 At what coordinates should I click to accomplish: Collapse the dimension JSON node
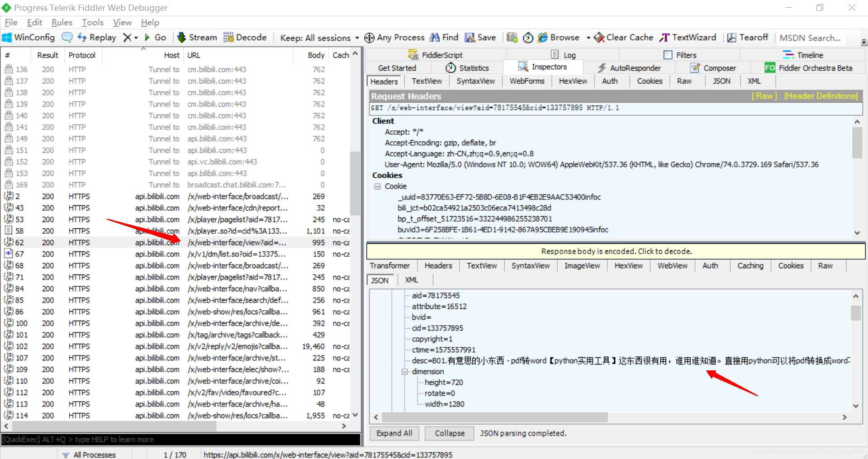[x=405, y=372]
